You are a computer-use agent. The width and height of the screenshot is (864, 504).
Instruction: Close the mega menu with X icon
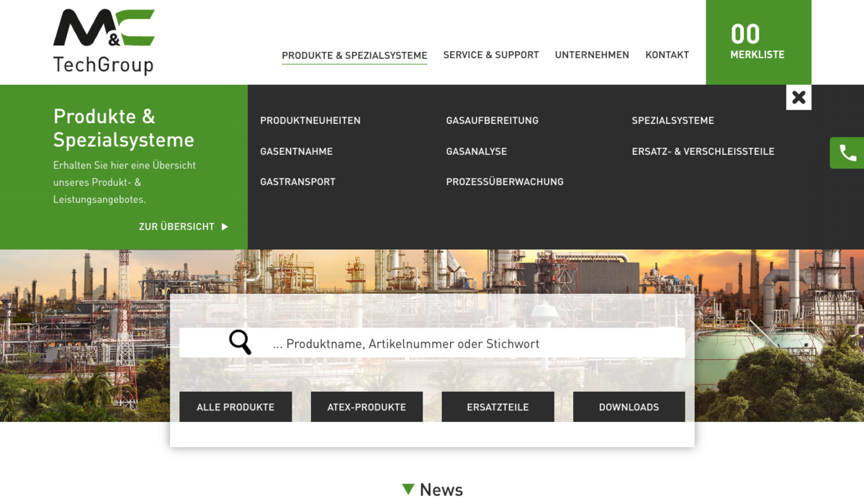(798, 97)
